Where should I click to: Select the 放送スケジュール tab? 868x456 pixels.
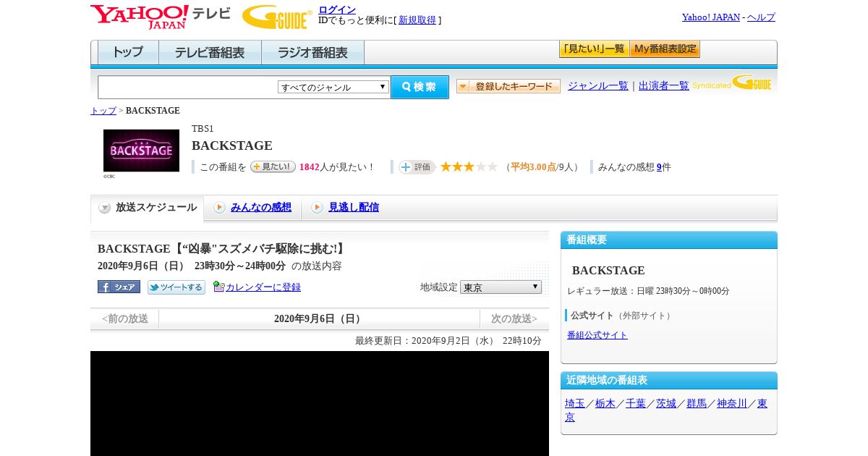point(147,208)
